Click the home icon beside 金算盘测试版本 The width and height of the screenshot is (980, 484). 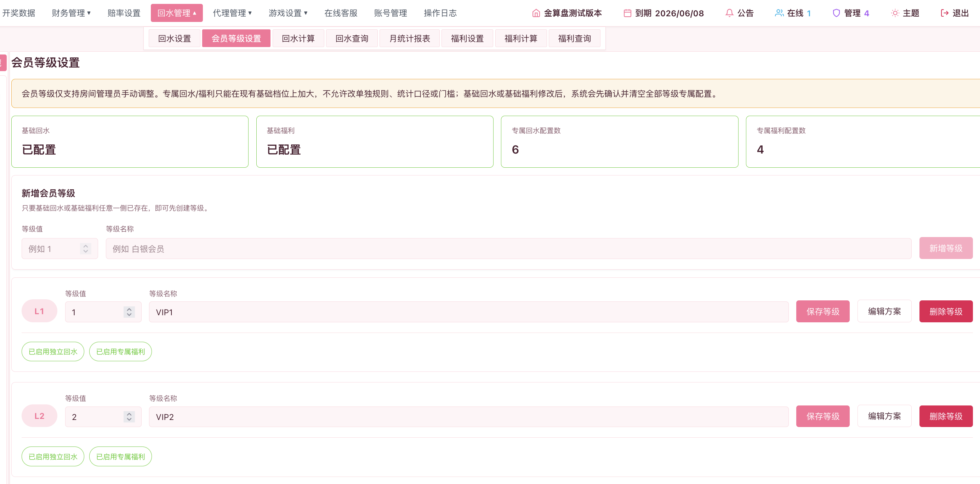pos(536,13)
